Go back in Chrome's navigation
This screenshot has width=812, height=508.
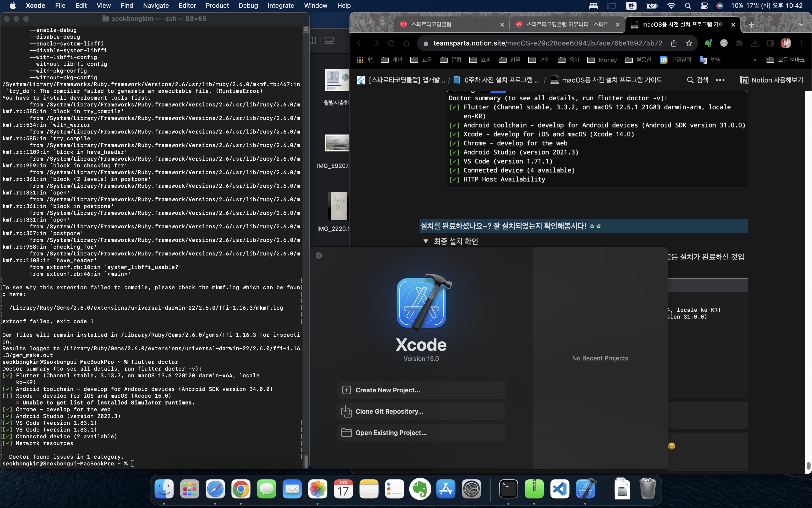360,43
